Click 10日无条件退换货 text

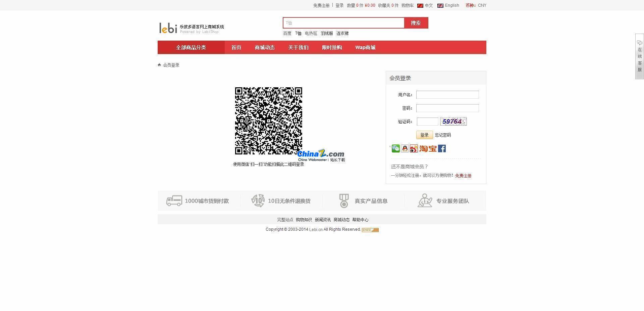pos(289,201)
